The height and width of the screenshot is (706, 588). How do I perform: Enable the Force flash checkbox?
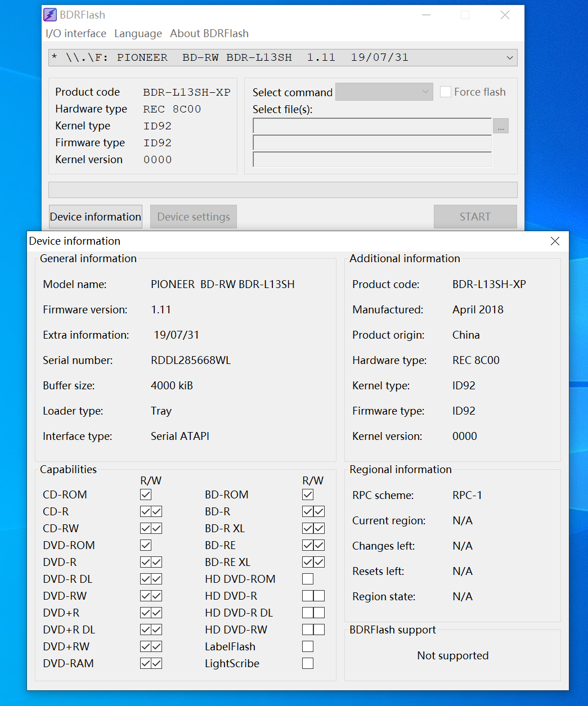coord(446,92)
